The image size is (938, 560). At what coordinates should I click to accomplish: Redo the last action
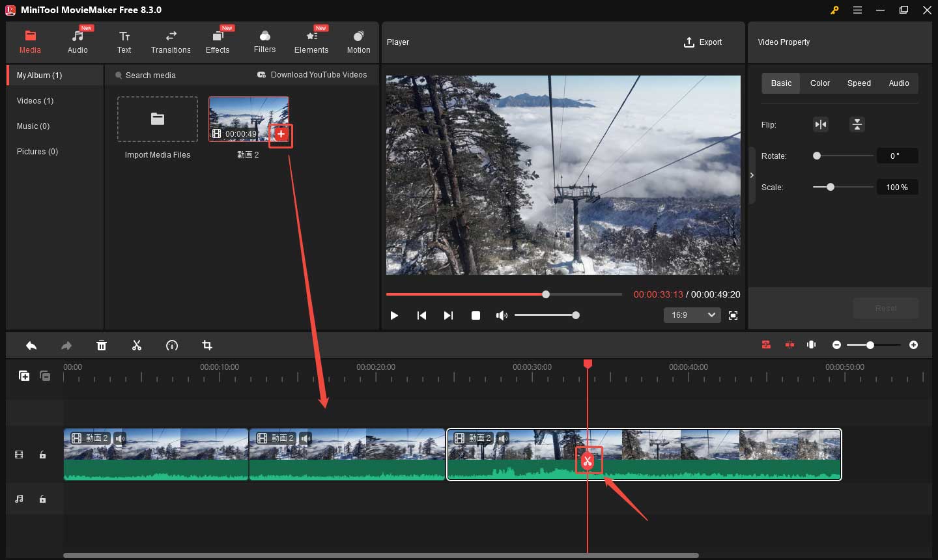click(x=66, y=345)
